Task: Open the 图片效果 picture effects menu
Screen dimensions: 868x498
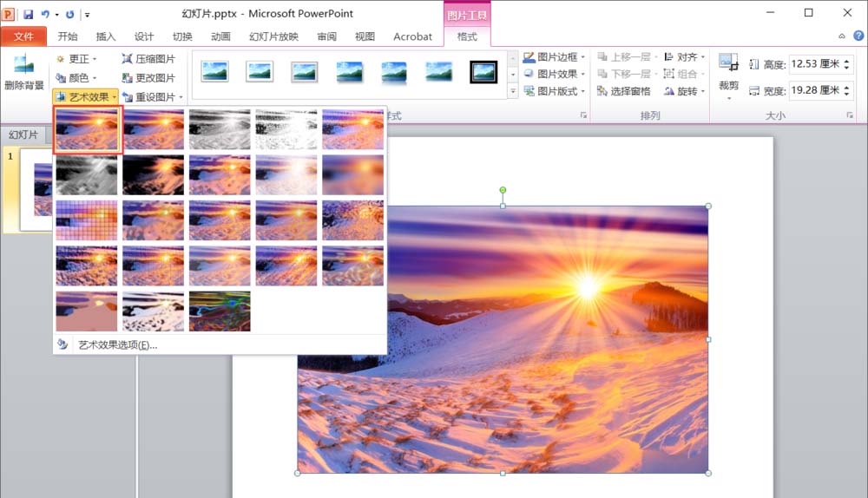Action: click(554, 74)
